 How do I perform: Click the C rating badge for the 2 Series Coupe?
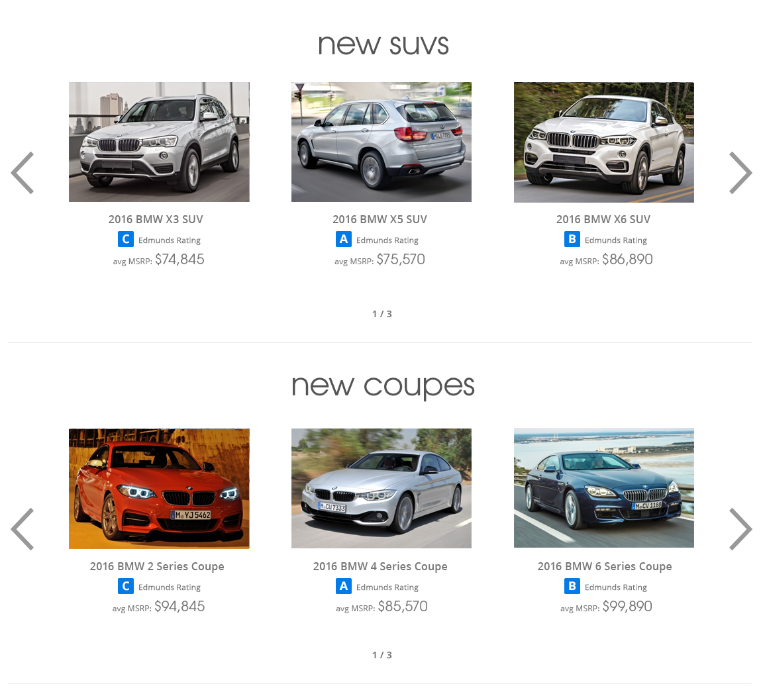[x=126, y=586]
